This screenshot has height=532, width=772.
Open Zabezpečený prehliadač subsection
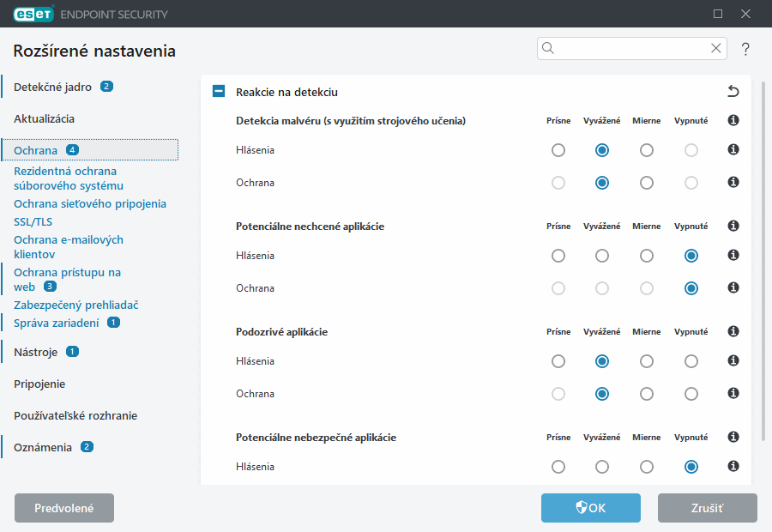[x=75, y=305]
